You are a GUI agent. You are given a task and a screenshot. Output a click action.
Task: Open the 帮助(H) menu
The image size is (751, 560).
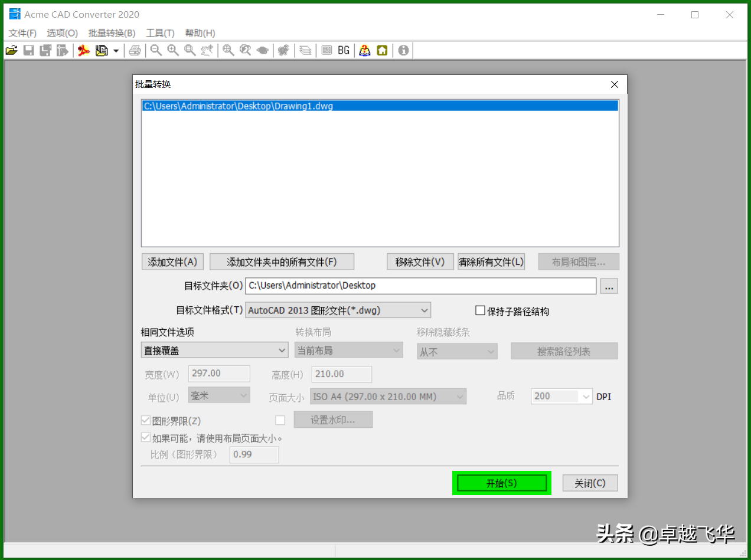pos(200,33)
